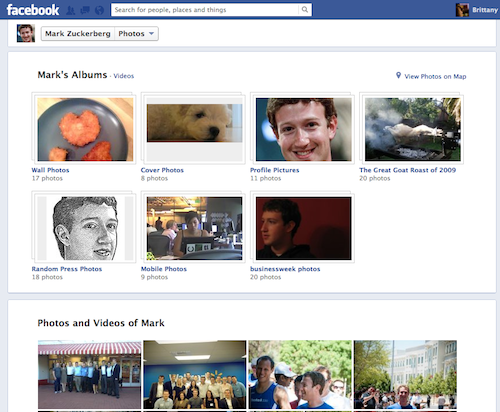
Task: Click the Facebook logo
Action: [33, 10]
